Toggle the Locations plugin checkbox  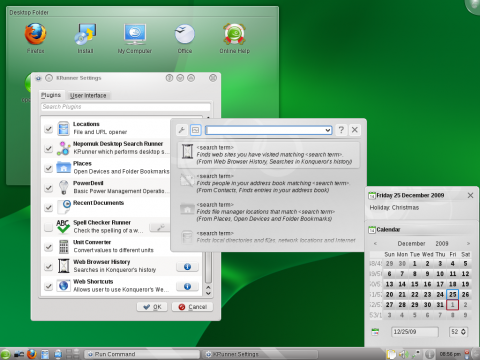[x=49, y=129]
